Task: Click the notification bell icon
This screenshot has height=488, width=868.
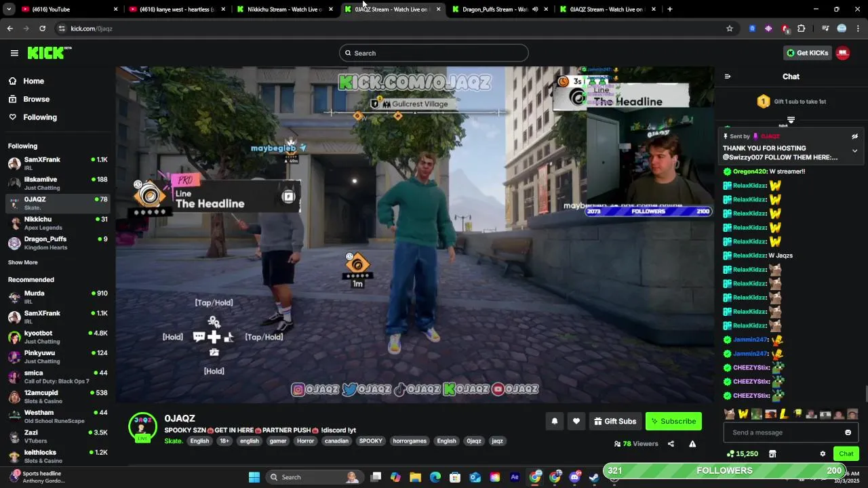Action: pos(555,422)
